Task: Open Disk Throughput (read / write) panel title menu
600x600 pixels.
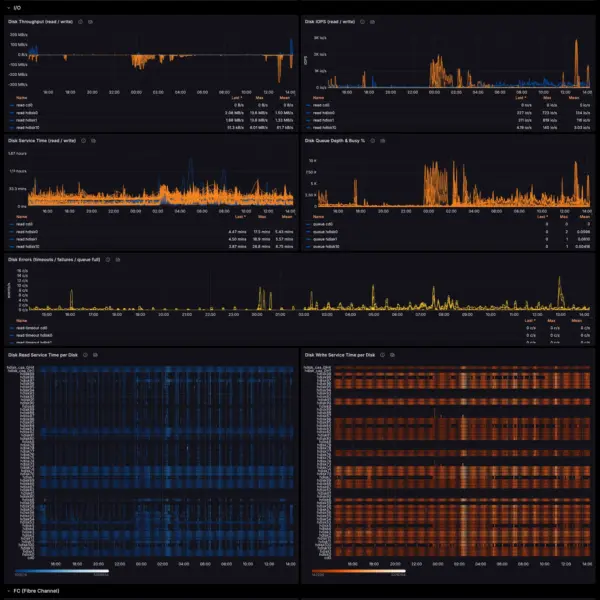Action: click(x=41, y=22)
